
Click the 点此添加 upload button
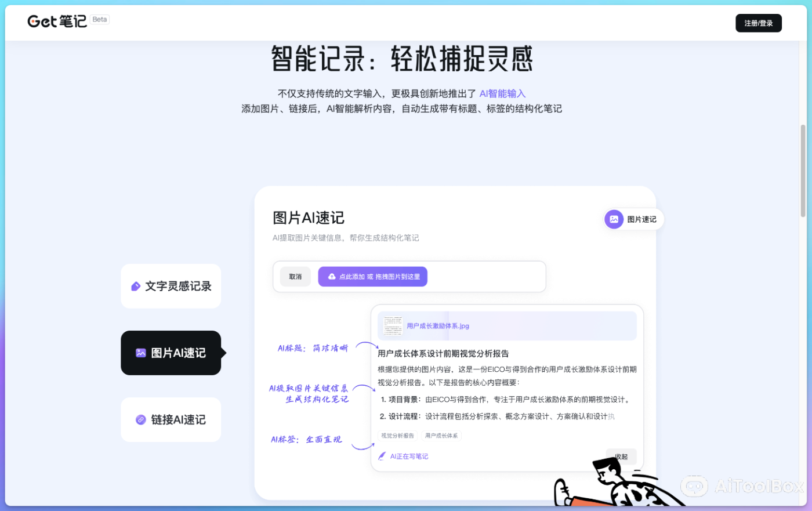pos(373,277)
